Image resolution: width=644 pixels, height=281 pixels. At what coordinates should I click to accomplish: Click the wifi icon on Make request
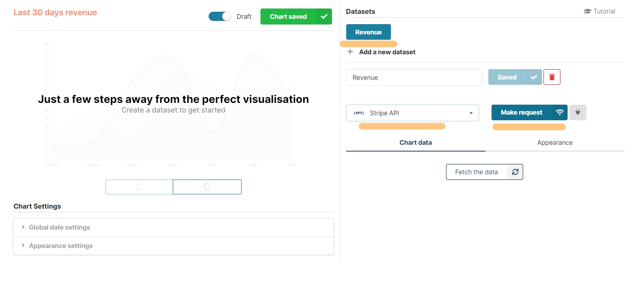pyautogui.click(x=559, y=112)
